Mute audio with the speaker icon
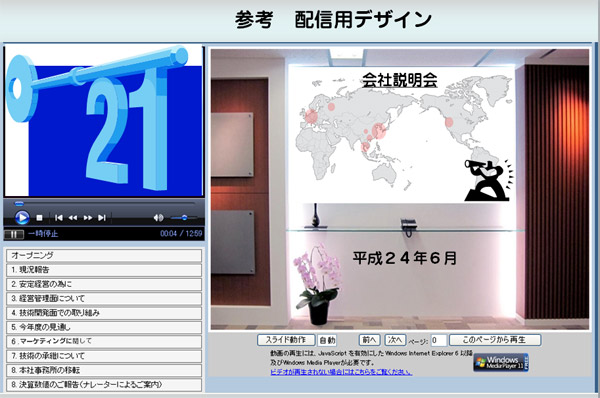600x398 pixels. [x=158, y=218]
